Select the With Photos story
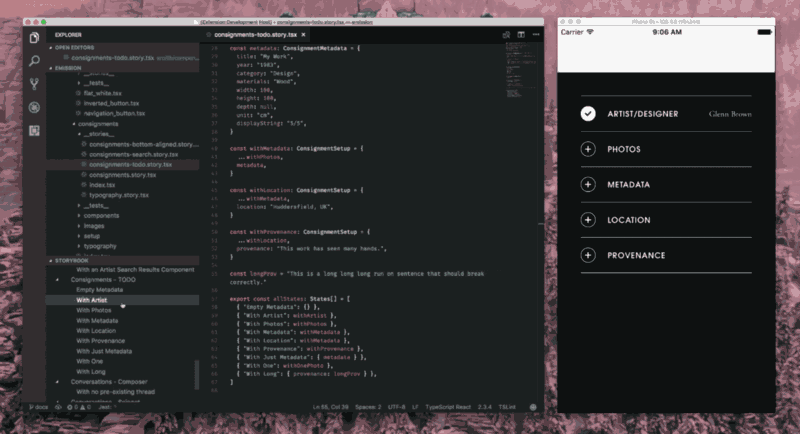 [x=93, y=310]
